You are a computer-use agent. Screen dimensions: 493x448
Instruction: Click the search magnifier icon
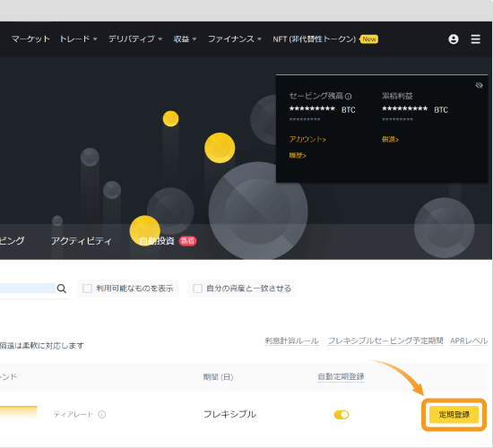tap(62, 289)
